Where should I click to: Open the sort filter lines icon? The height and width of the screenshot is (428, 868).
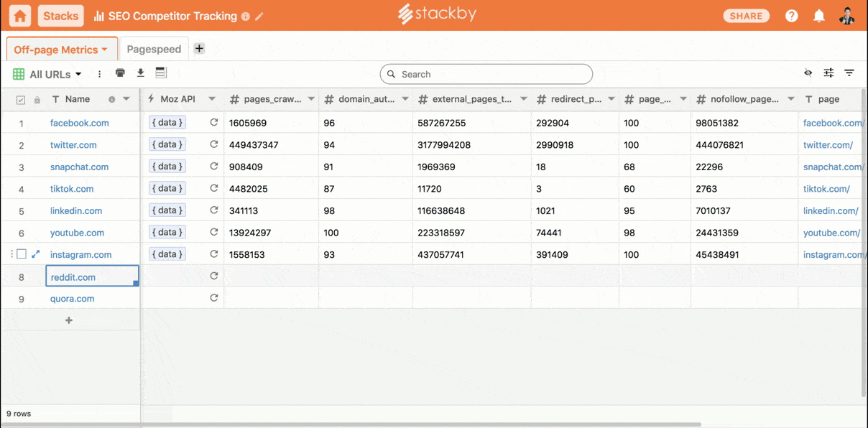849,73
